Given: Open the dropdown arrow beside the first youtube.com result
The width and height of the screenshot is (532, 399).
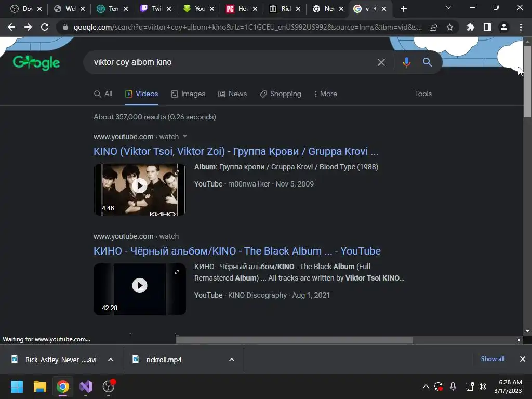Looking at the screenshot, I should tap(185, 137).
